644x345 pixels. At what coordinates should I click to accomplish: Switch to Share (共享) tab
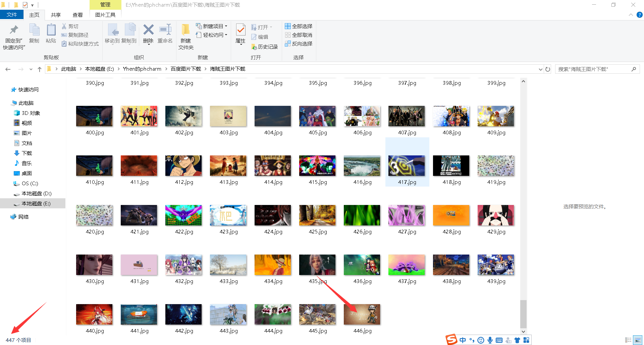coord(56,15)
